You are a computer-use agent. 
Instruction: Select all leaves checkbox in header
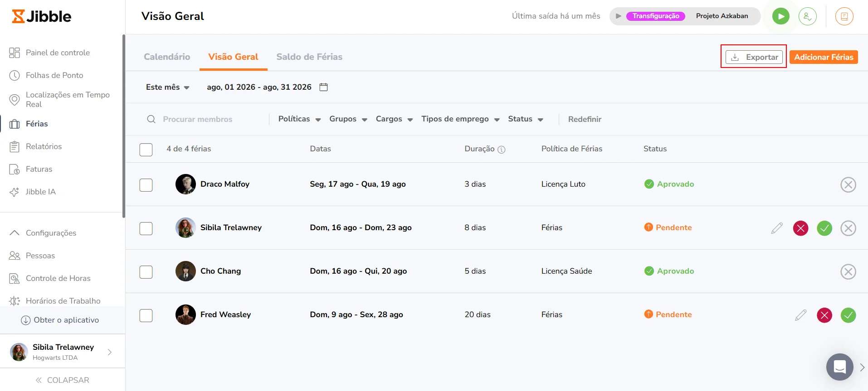pyautogui.click(x=146, y=150)
